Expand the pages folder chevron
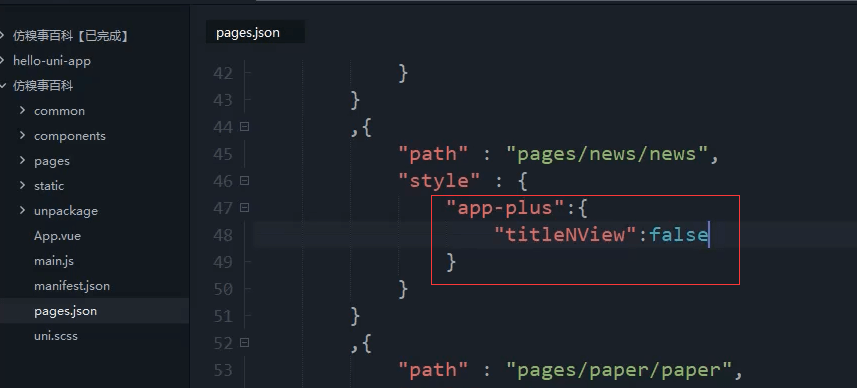The height and width of the screenshot is (388, 857). tap(22, 161)
